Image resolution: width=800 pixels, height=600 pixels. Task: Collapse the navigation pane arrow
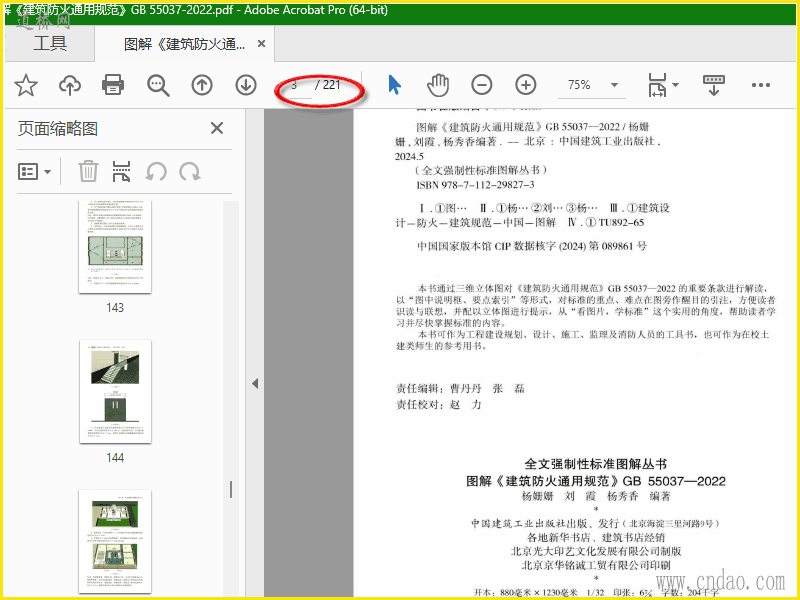tap(255, 384)
